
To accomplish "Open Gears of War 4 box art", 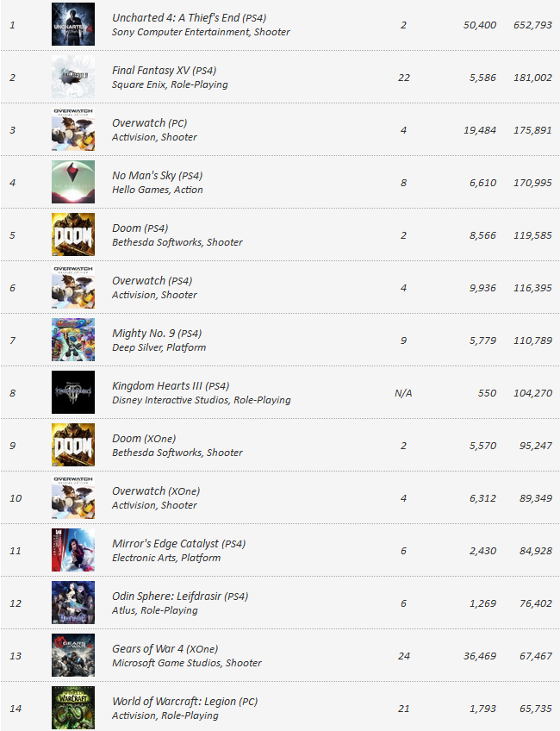I will click(x=73, y=655).
